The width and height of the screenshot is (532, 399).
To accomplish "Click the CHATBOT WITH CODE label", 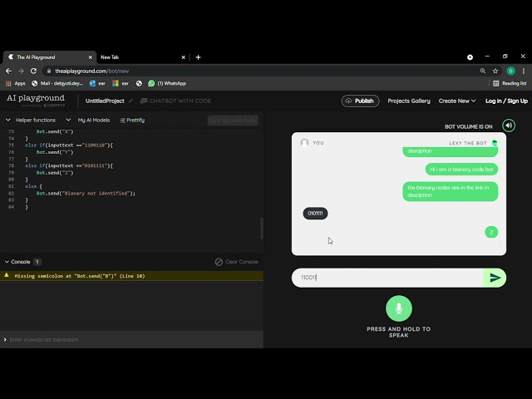I will point(175,101).
